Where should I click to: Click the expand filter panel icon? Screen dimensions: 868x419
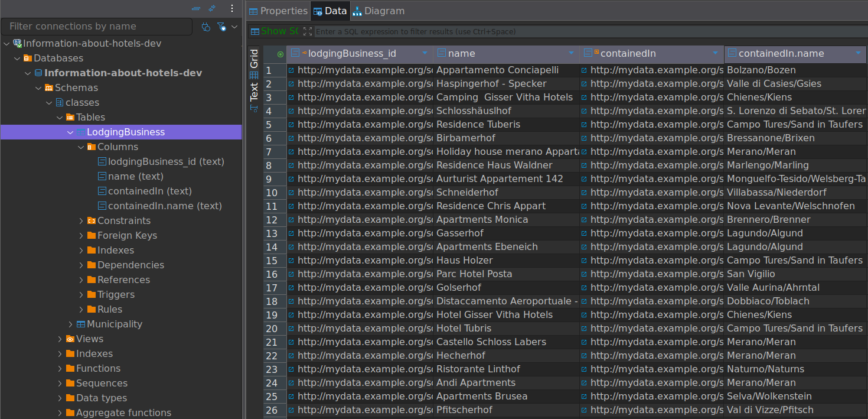coord(308,31)
